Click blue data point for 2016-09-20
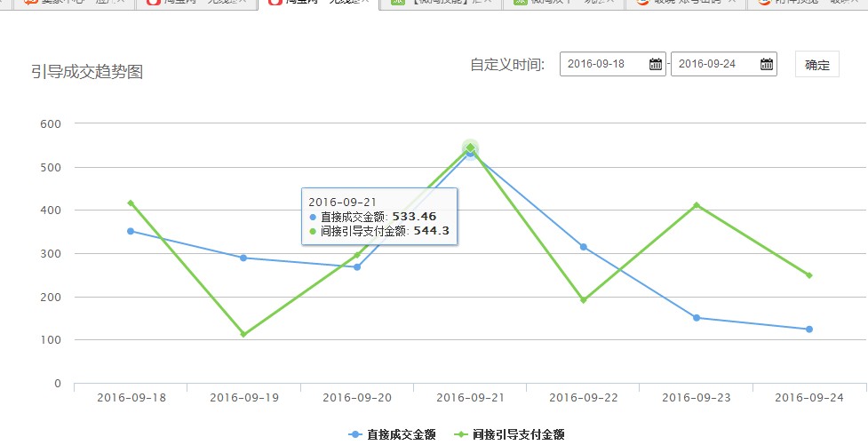 (x=357, y=266)
